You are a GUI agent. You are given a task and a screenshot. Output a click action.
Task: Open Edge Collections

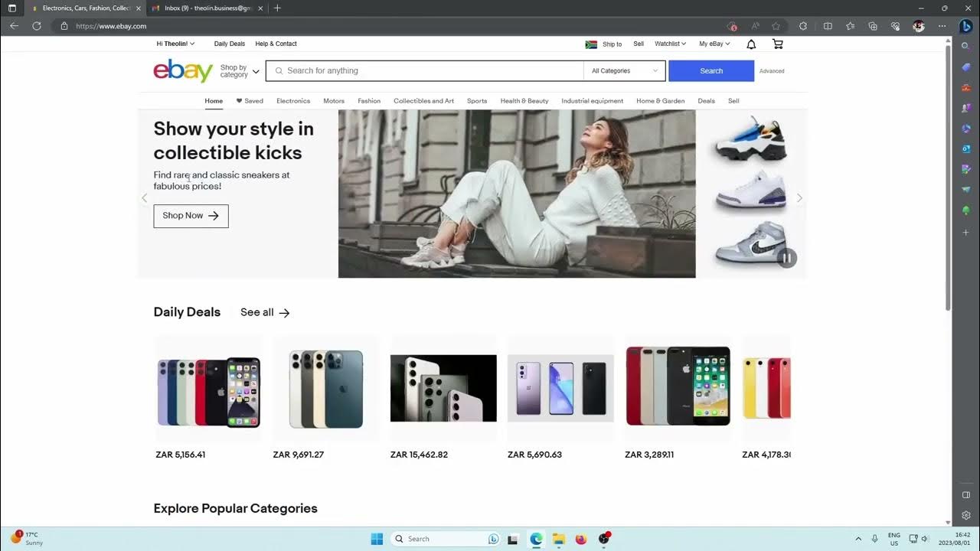click(x=873, y=26)
